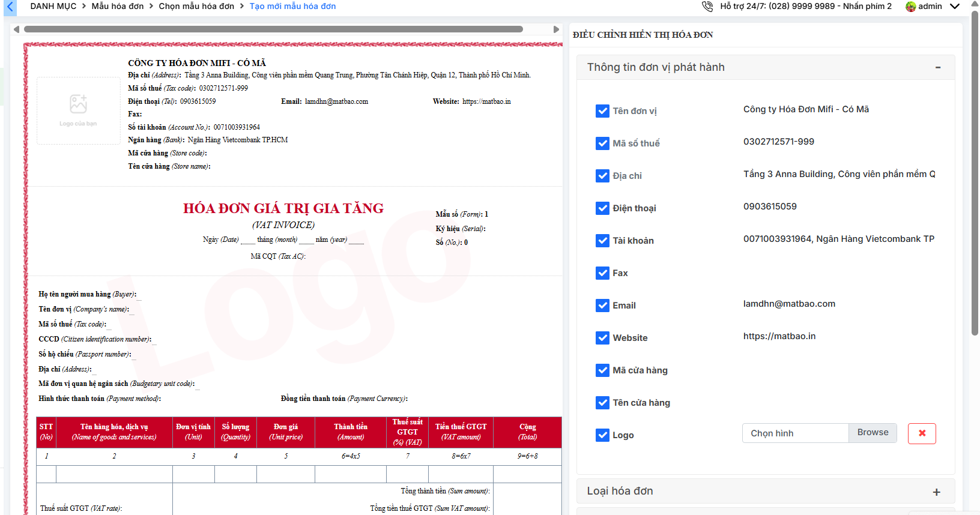
Task: Click the company name value Công ty Hóa Đơn Mifi
Action: tap(806, 109)
